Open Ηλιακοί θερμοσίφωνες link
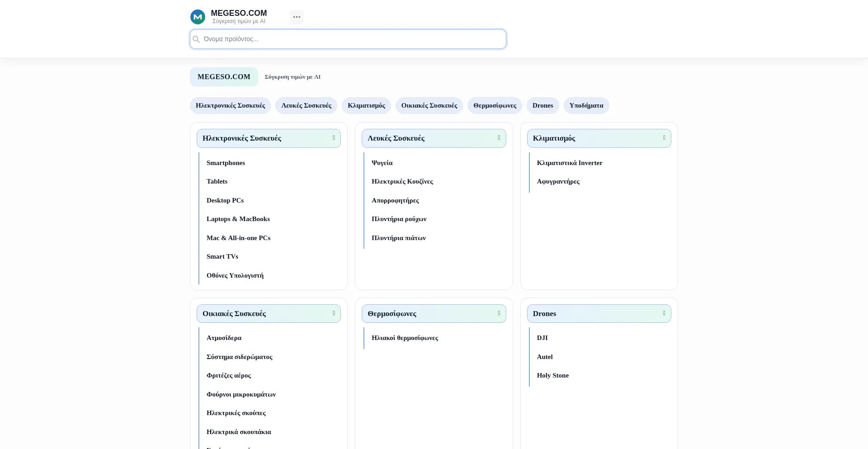The width and height of the screenshot is (868, 449). pyautogui.click(x=405, y=338)
